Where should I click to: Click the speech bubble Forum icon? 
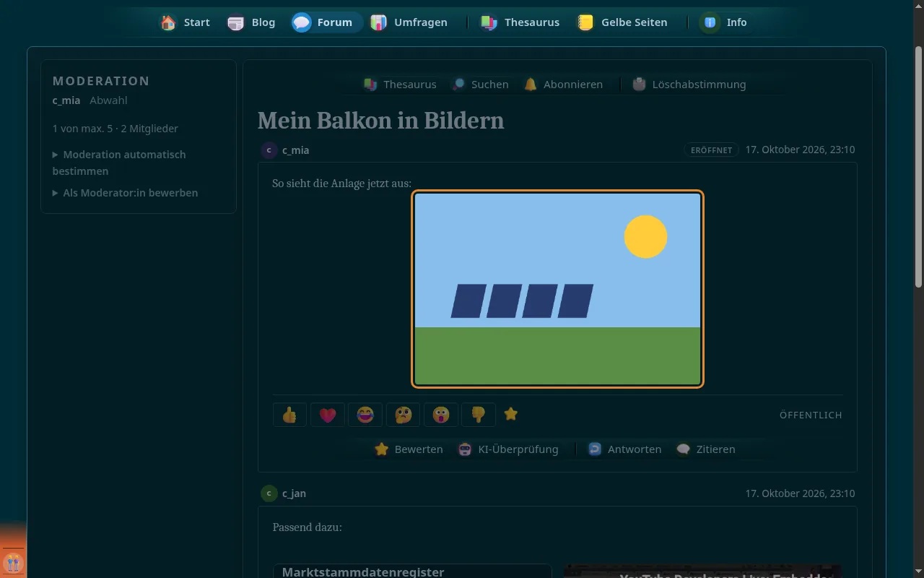[x=302, y=22]
